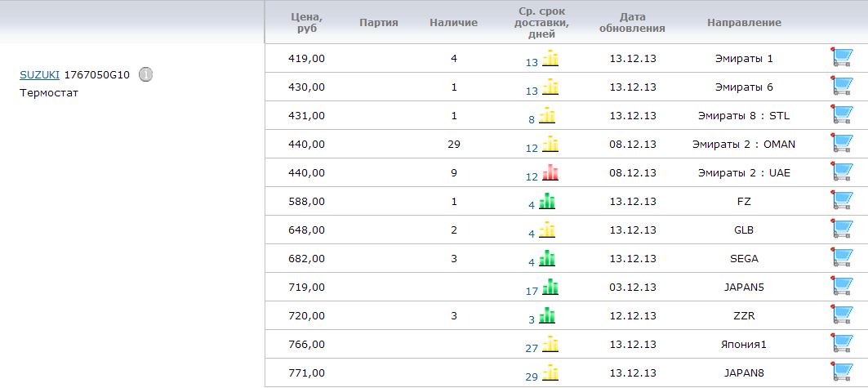Viewport: 868px width, 388px height.
Task: Add the 419,00 Эмираты 1 offer to cart
Action: click(841, 58)
